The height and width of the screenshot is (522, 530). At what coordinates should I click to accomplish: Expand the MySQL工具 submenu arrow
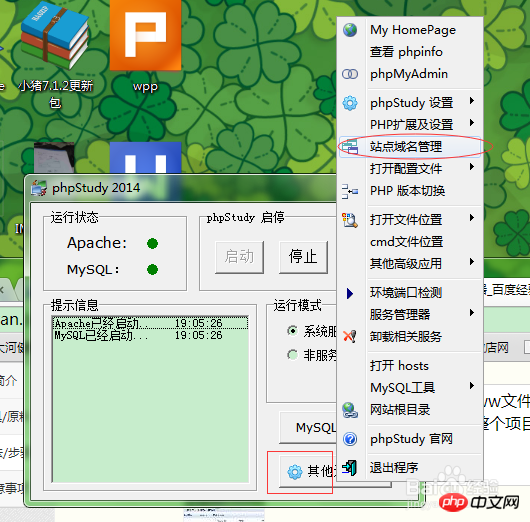point(472,386)
